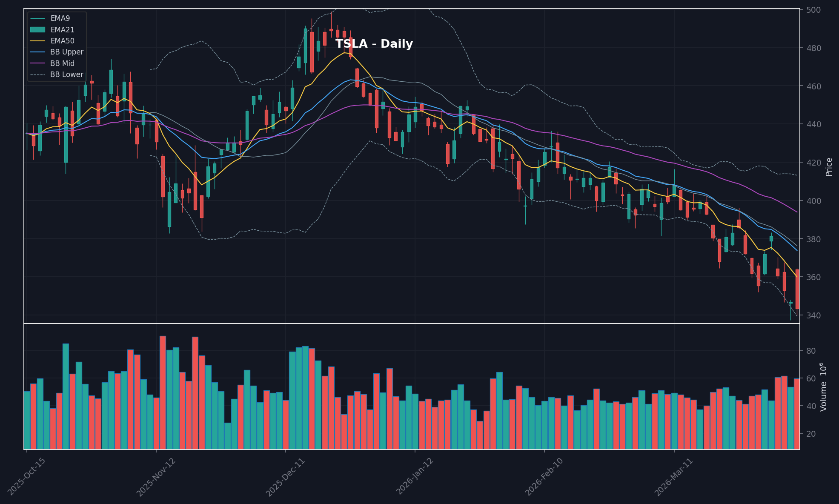Select the TSLA - Daily chart title
Viewport: 839px width, 504px height.
click(374, 43)
